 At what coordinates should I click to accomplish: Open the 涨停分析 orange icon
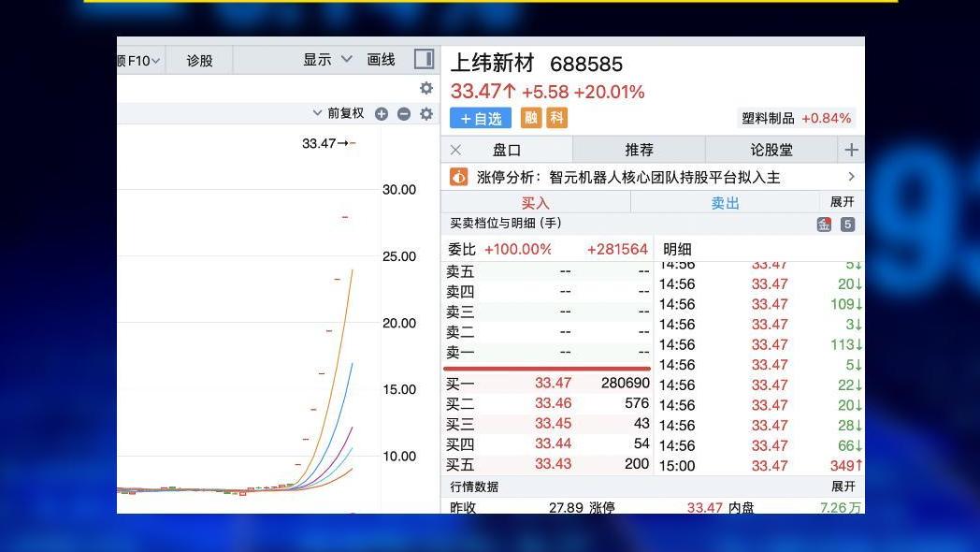point(459,178)
